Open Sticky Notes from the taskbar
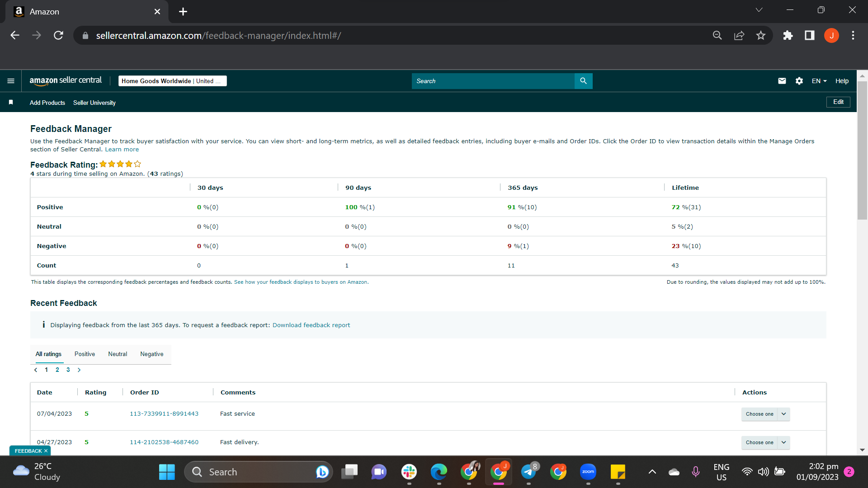868x488 pixels. tap(618, 472)
